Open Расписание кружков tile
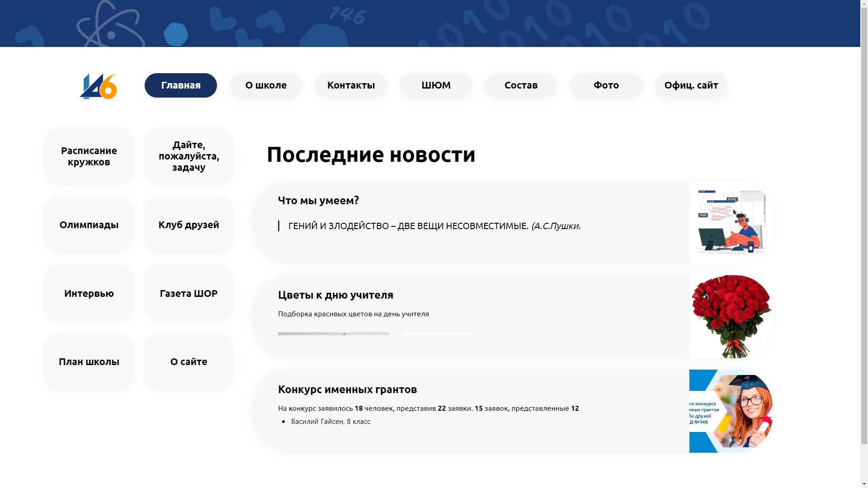 [x=89, y=156]
